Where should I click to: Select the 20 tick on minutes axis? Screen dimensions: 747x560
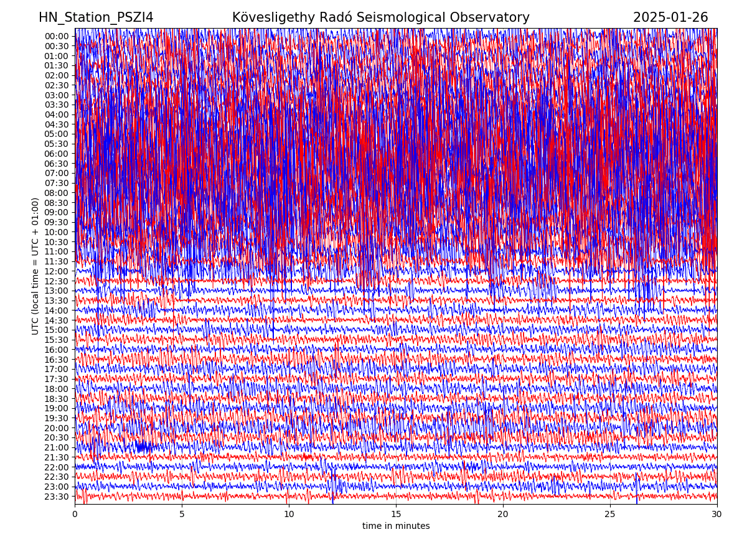point(503,515)
